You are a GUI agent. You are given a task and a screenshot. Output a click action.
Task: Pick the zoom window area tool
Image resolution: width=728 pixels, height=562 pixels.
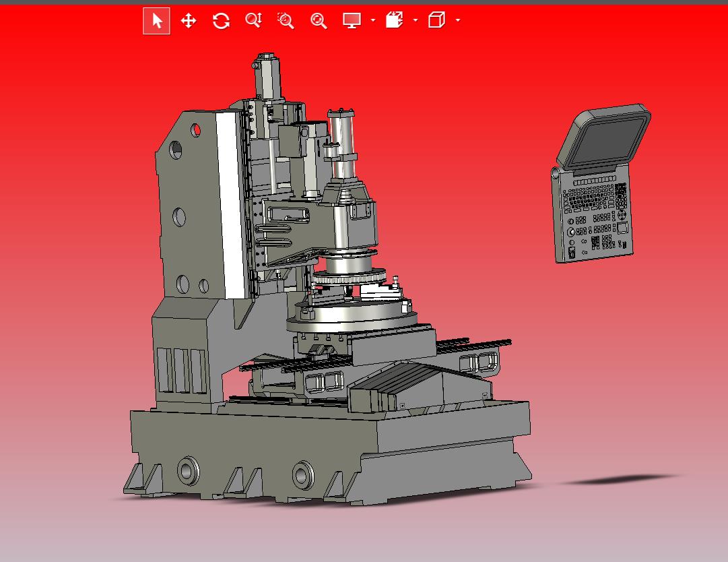pyautogui.click(x=286, y=21)
